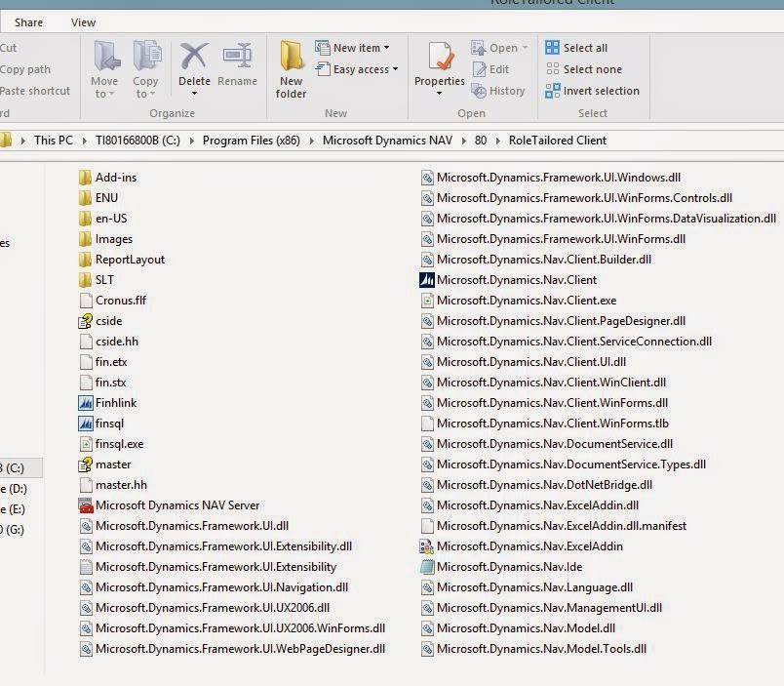This screenshot has width=784, height=686.
Task: Expand the Properties dropdown arrow
Action: click(x=439, y=81)
